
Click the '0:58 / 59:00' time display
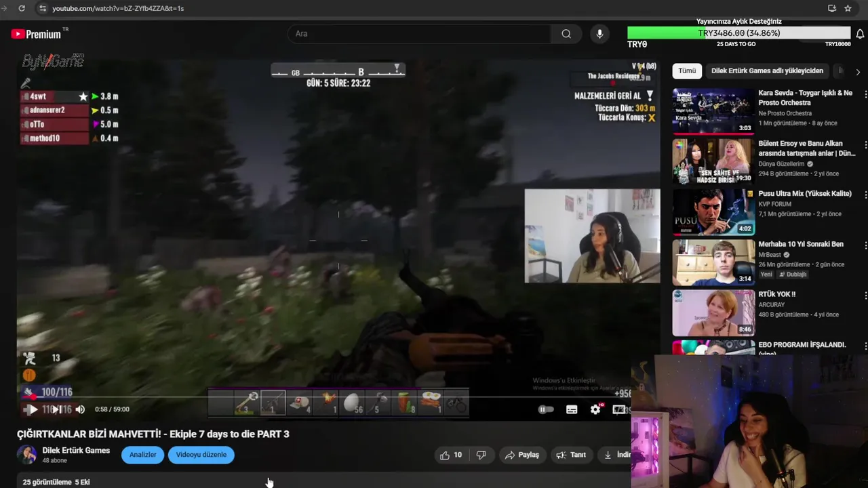tap(112, 409)
